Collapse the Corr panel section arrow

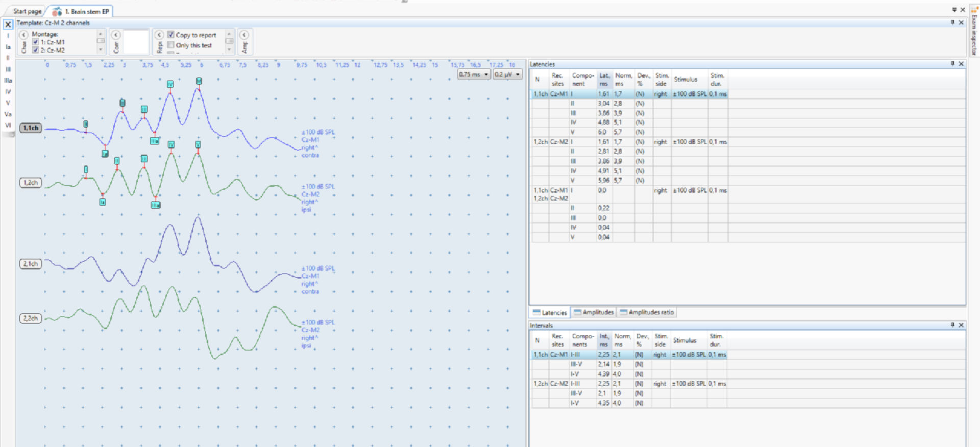[116, 35]
